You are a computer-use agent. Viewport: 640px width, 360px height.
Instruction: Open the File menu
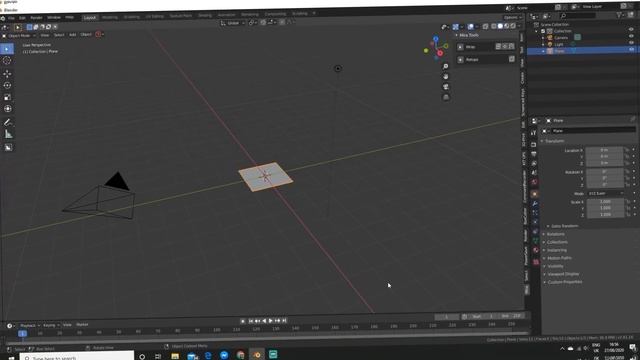11,18
